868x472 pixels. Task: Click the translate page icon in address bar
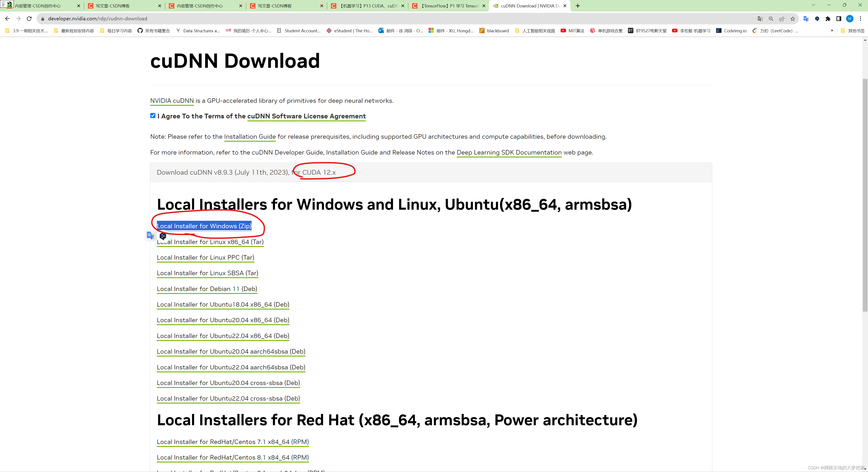click(760, 19)
